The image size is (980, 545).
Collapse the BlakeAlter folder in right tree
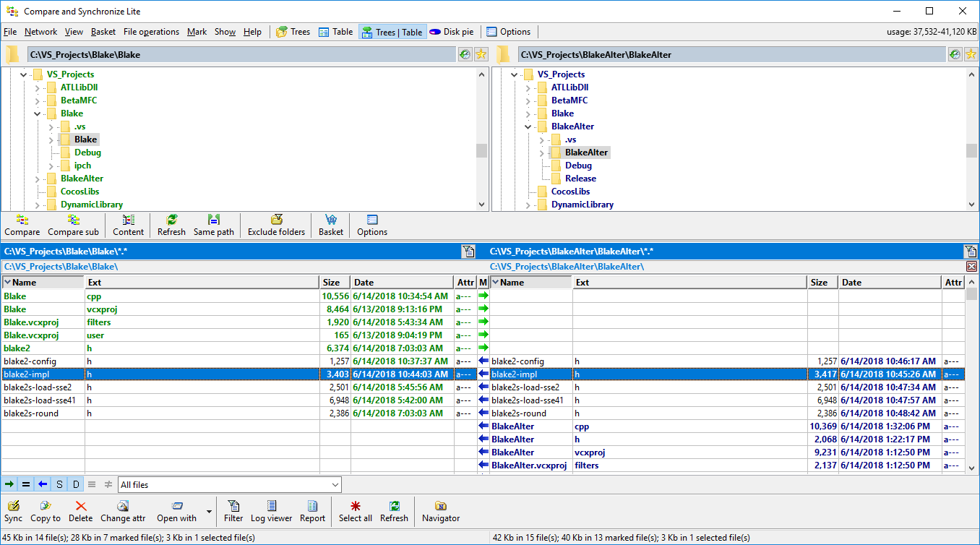pyautogui.click(x=528, y=126)
